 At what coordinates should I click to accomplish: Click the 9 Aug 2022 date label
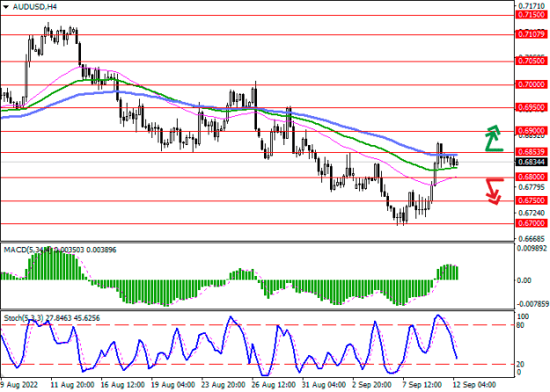(19, 385)
